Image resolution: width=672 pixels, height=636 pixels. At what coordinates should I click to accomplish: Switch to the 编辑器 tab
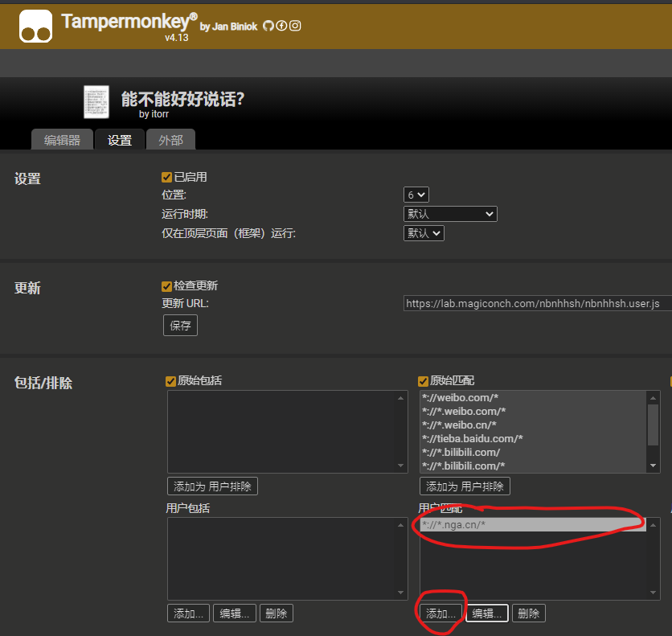(x=62, y=139)
